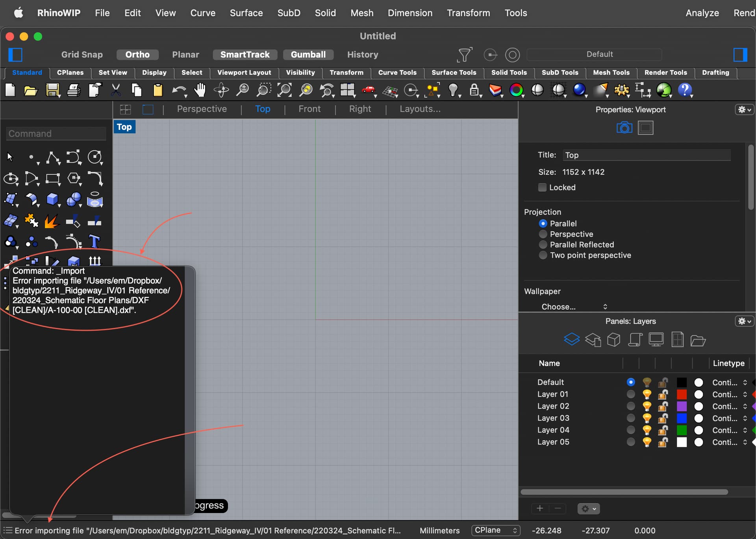This screenshot has width=756, height=539.
Task: Open Layers panel gear menu
Action: pos(744,321)
